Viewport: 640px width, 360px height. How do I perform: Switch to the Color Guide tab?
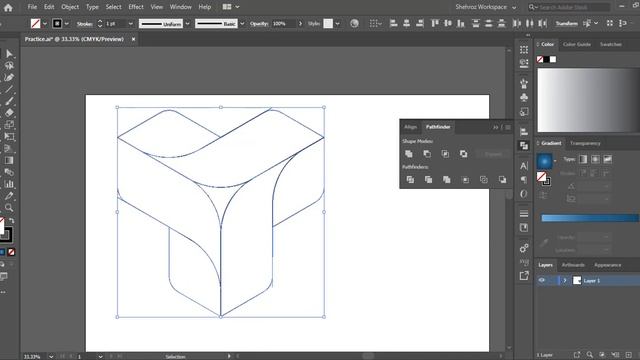[x=577, y=44]
